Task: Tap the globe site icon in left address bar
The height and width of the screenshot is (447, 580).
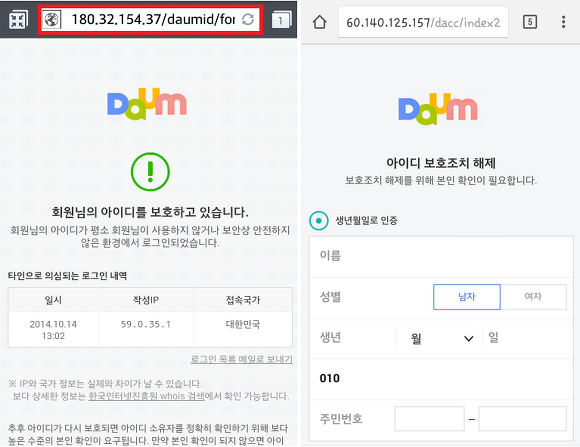Action: point(51,20)
